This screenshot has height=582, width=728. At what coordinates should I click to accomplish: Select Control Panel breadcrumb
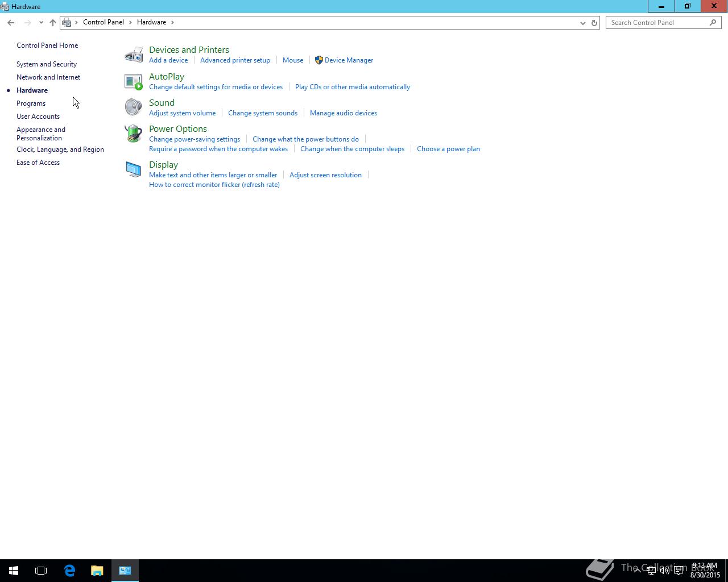click(x=104, y=22)
